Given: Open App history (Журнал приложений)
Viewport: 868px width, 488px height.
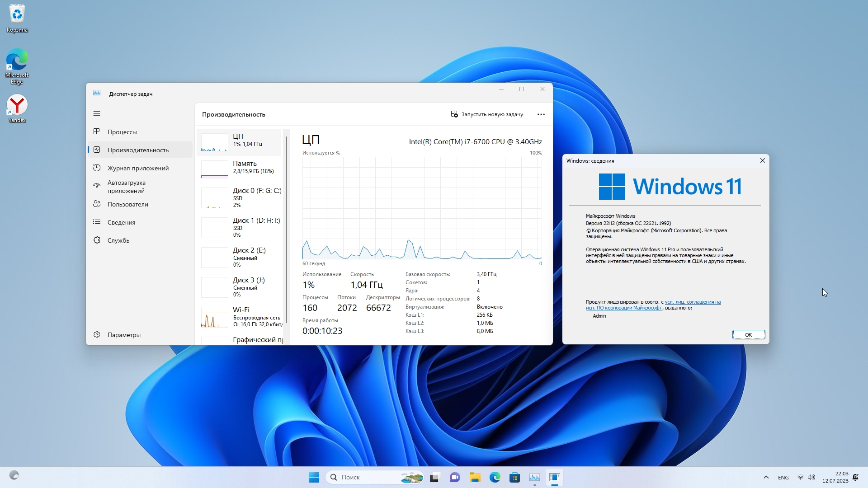Looking at the screenshot, I should point(138,168).
